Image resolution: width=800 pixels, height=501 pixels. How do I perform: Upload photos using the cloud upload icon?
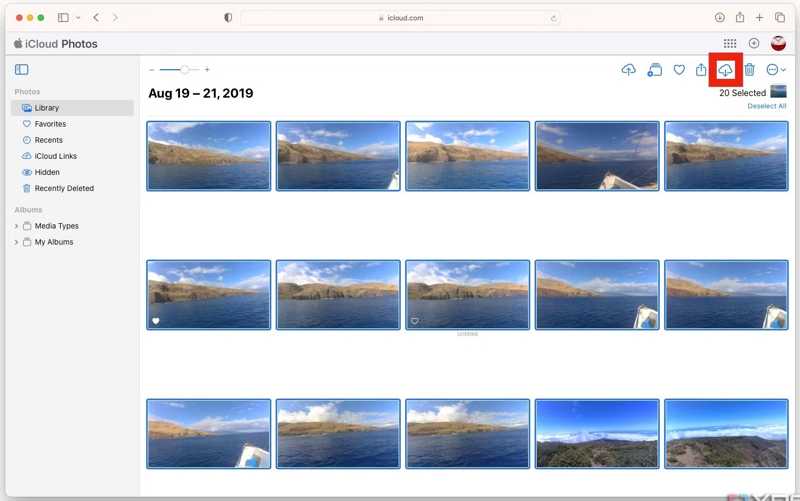pyautogui.click(x=629, y=69)
